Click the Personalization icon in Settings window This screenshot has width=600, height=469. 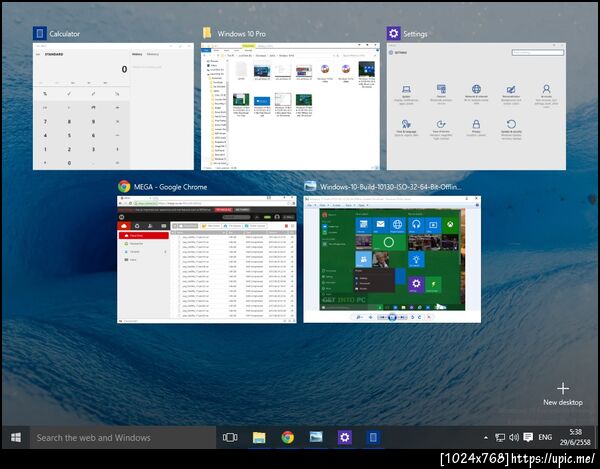pyautogui.click(x=511, y=90)
